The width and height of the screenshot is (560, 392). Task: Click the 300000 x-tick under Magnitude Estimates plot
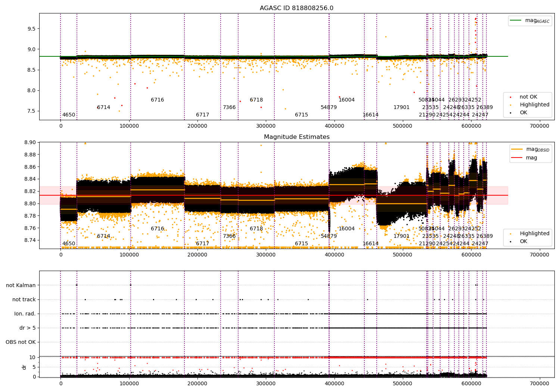tap(266, 255)
